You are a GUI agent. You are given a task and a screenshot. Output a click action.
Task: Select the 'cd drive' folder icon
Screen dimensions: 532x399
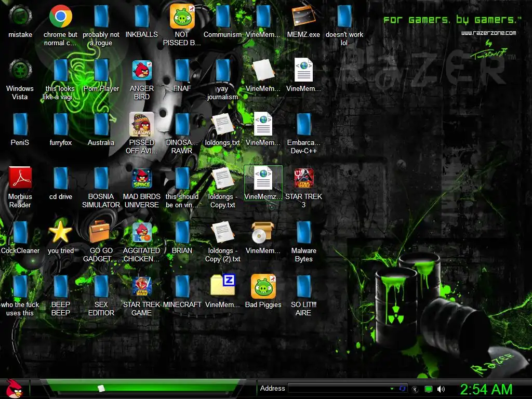coord(60,178)
